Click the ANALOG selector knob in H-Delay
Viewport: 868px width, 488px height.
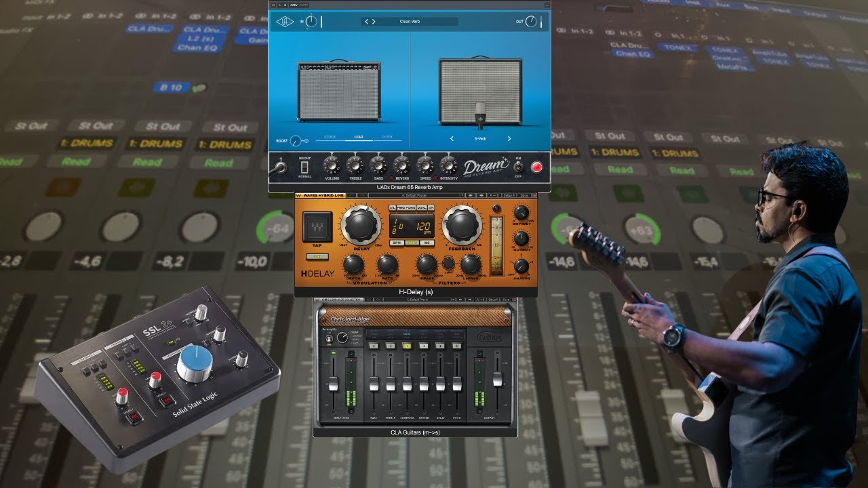[x=521, y=266]
